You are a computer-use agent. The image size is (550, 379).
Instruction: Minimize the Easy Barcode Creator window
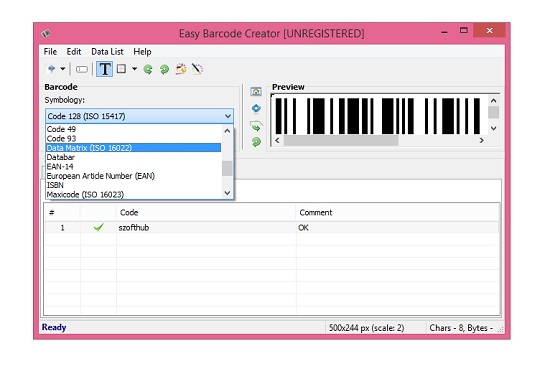[444, 32]
